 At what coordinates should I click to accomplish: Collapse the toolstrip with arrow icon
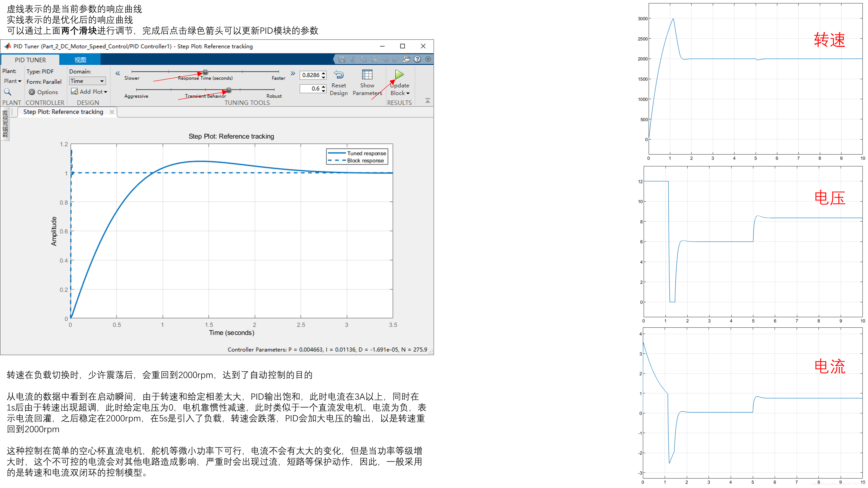[428, 101]
